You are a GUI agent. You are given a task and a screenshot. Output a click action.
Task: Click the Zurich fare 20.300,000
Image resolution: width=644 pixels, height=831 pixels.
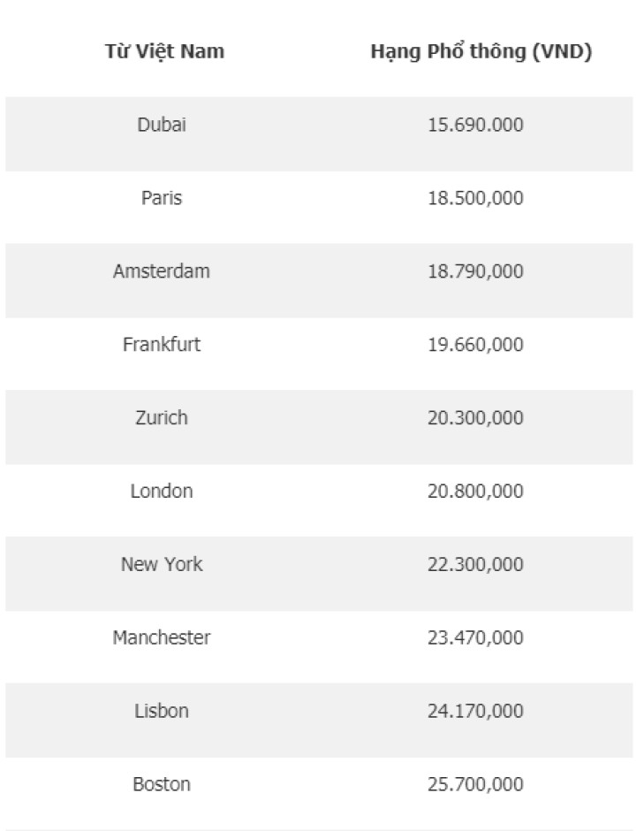click(x=475, y=417)
